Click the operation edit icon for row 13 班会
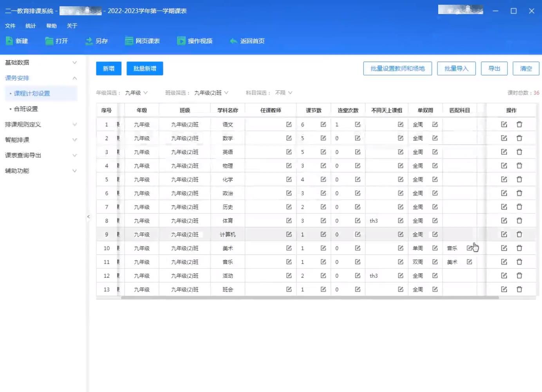Image resolution: width=542 pixels, height=392 pixels. [x=504, y=289]
